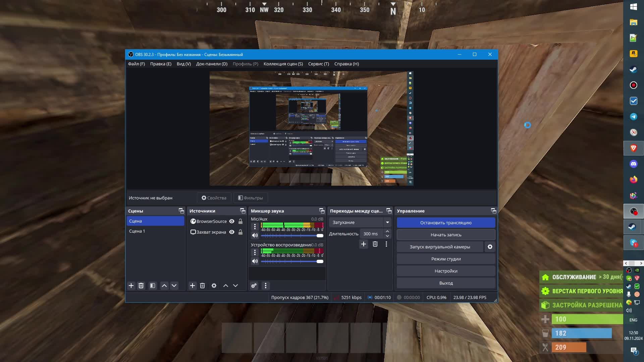
Task: Toggle lock on BrowserSource
Action: click(240, 221)
